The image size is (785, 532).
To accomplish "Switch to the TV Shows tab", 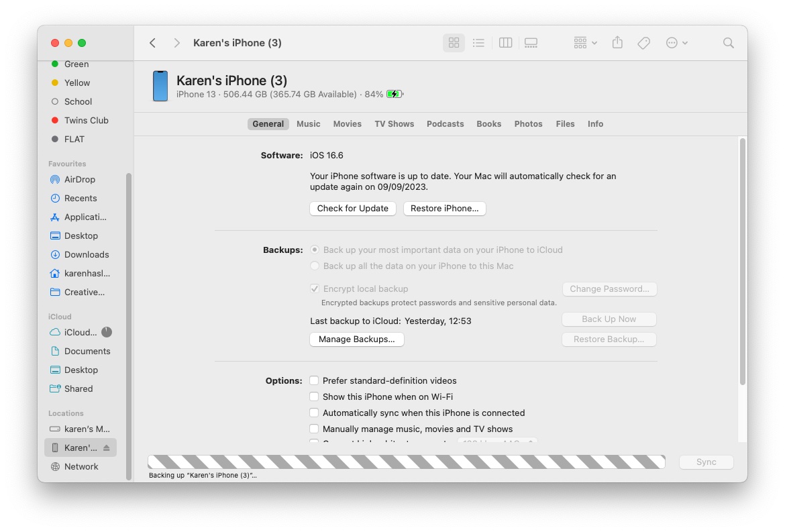I will (395, 123).
